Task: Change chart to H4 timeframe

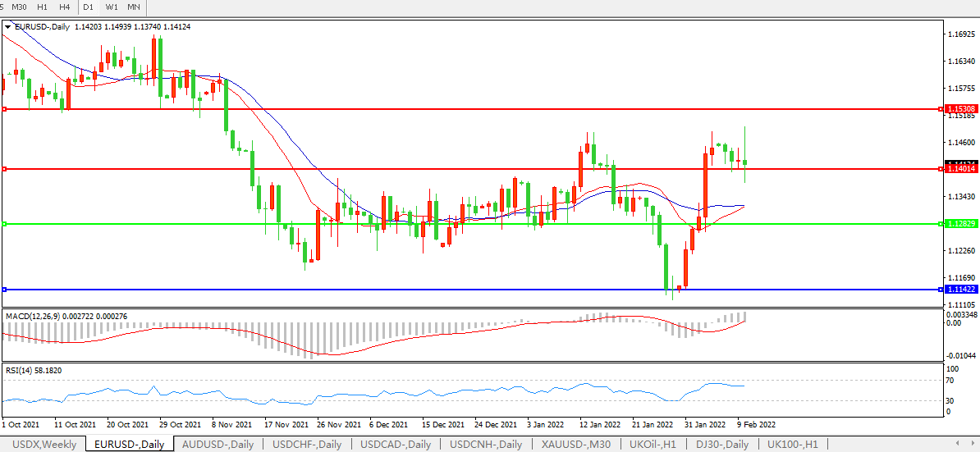Action: (64, 7)
